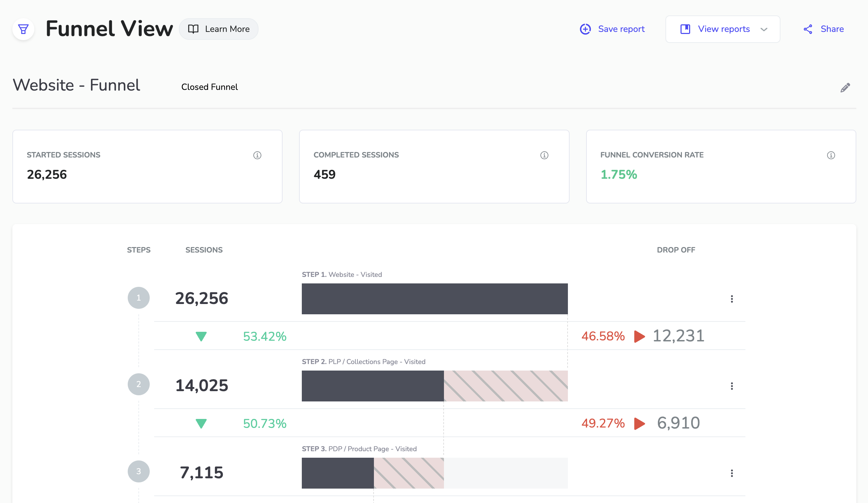Viewport: 868px width, 503px height.
Task: Click the Website - Funnel title
Action: (76, 85)
